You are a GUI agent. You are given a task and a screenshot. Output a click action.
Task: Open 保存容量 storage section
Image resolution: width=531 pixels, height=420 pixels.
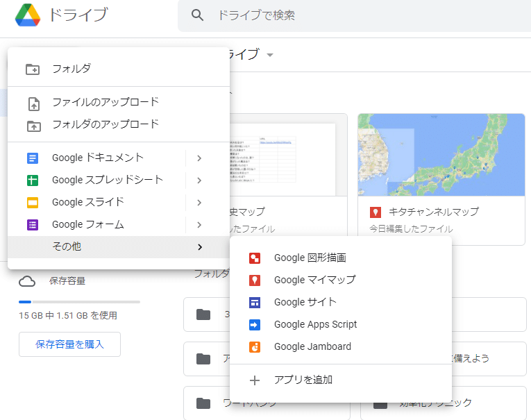(67, 280)
